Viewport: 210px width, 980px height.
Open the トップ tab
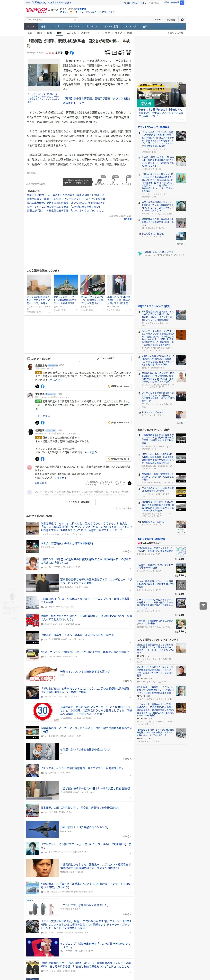31,27
